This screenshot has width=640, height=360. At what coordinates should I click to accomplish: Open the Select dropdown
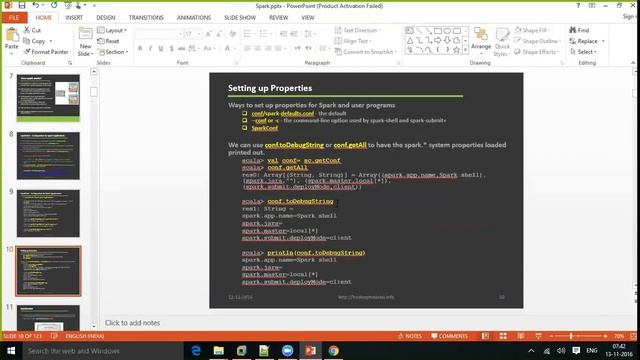click(x=583, y=52)
